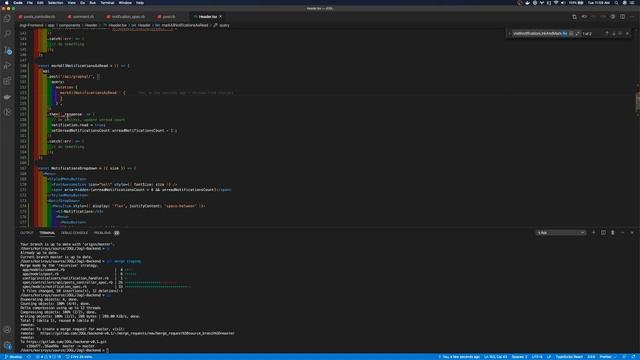
Task: Open the Run and Debug view
Action: tap(7, 65)
